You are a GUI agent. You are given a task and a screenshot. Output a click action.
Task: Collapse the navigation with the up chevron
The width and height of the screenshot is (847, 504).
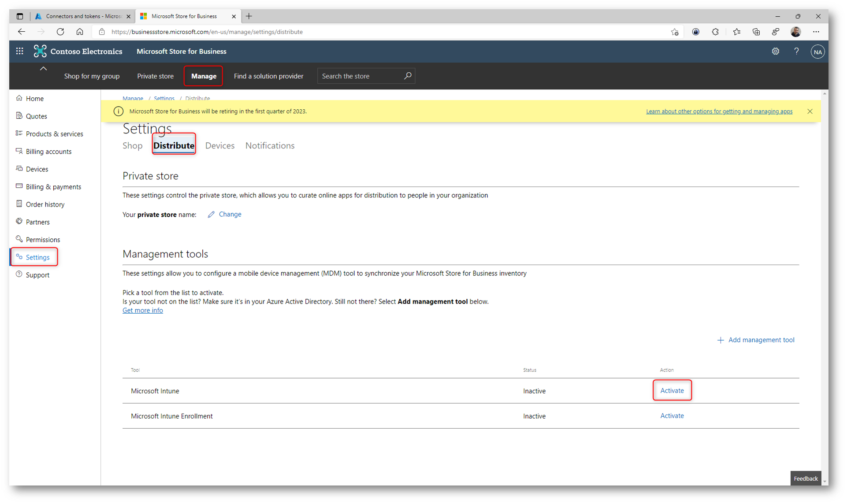pos(43,69)
